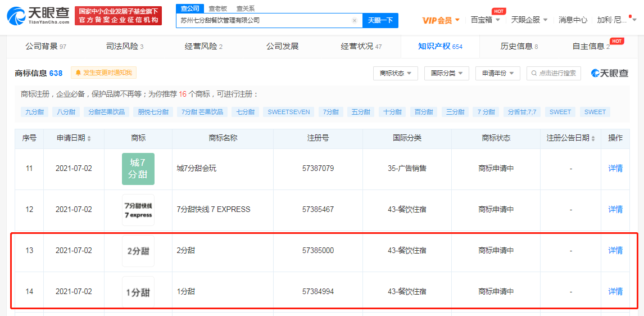The width and height of the screenshot is (644, 316).
Task: Select the recommended trademark 九分甜
Action: point(34,112)
